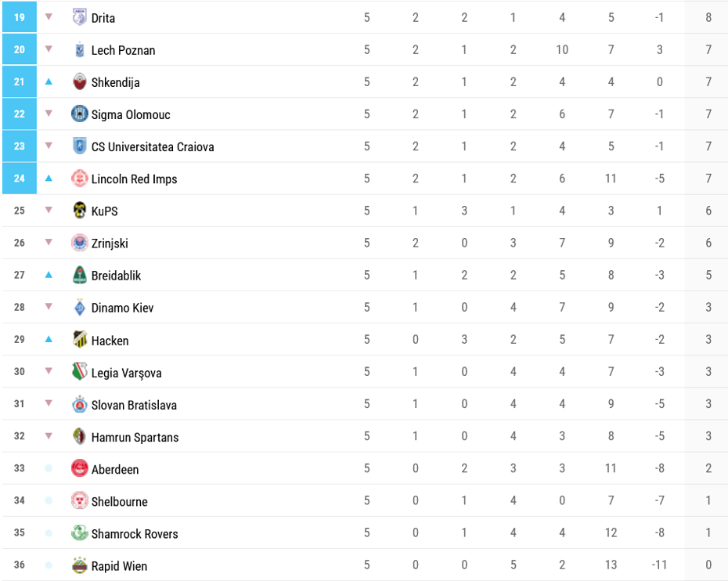Click the Hacken team crest
728x581 pixels.
point(79,340)
